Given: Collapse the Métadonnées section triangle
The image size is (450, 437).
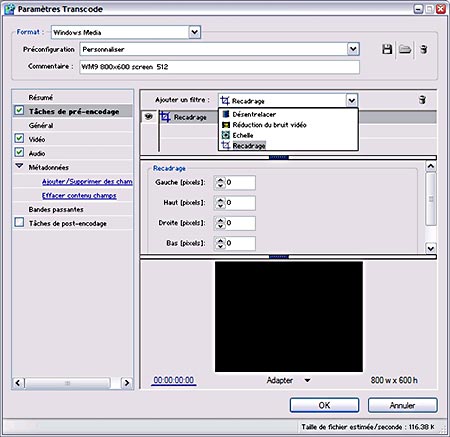Looking at the screenshot, I should click(19, 166).
